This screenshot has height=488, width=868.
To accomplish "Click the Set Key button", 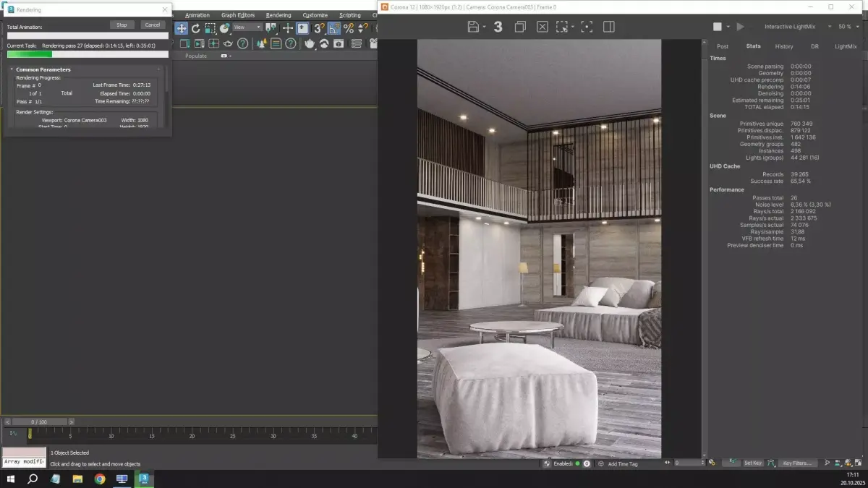I will coord(753,463).
